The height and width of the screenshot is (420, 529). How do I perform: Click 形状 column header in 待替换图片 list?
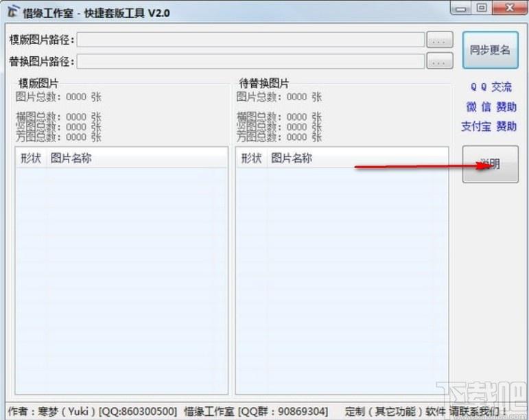(x=251, y=159)
